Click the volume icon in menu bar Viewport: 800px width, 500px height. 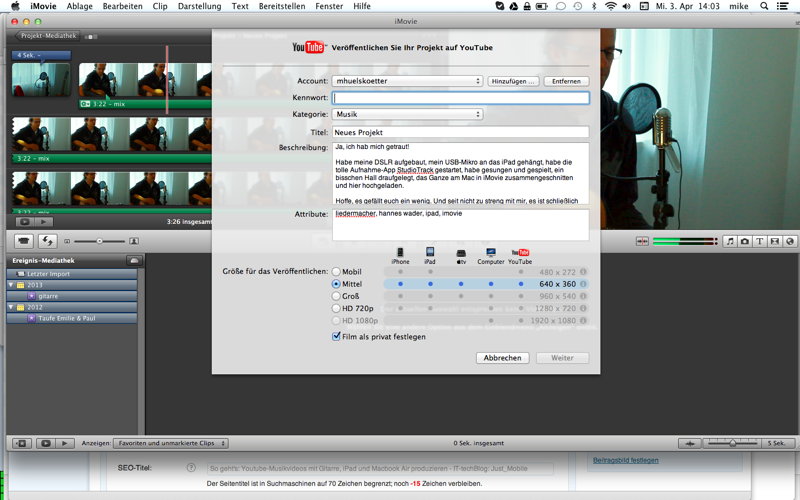pos(627,6)
